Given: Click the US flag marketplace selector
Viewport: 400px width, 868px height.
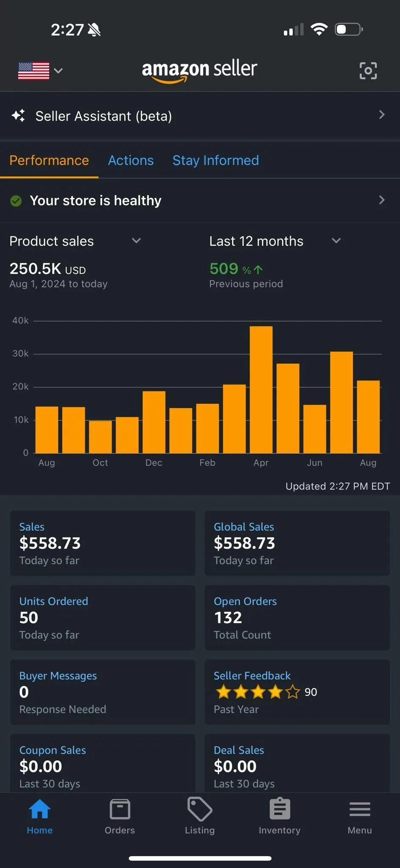Looking at the screenshot, I should pyautogui.click(x=40, y=71).
